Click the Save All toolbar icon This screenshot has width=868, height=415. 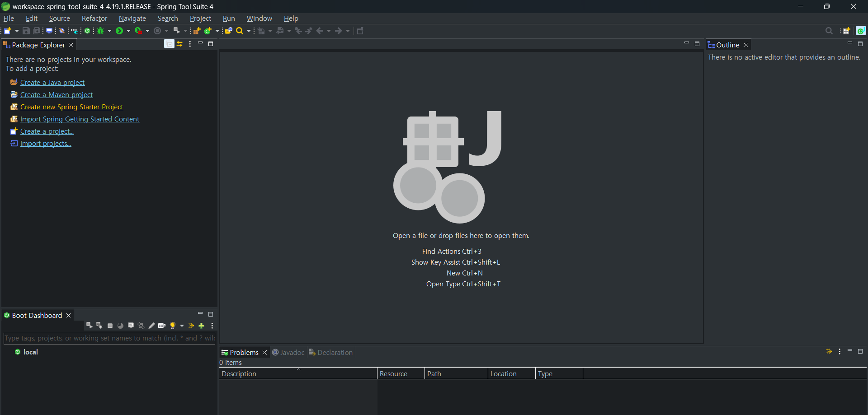pos(37,31)
